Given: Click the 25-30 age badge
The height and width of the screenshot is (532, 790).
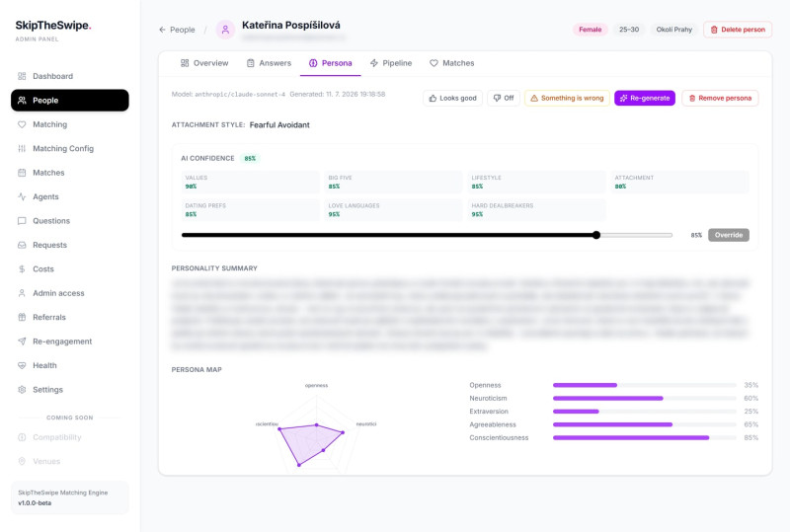Looking at the screenshot, I should pos(629,30).
